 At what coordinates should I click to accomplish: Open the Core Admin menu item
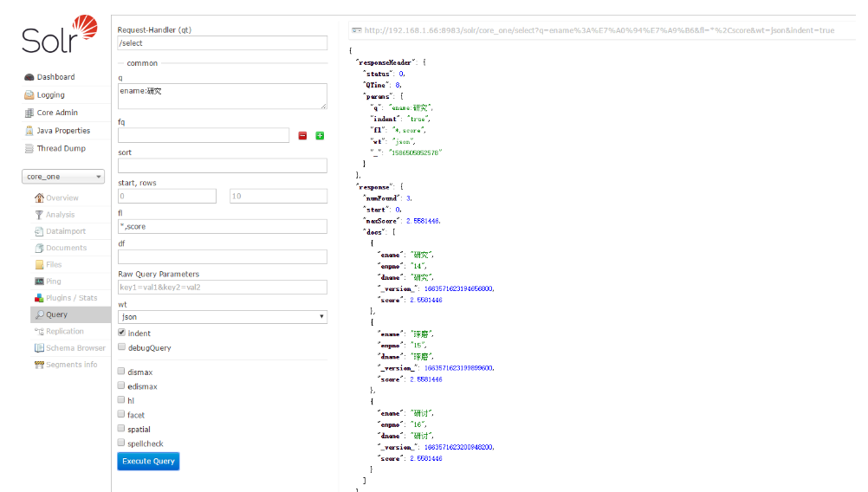coord(57,113)
